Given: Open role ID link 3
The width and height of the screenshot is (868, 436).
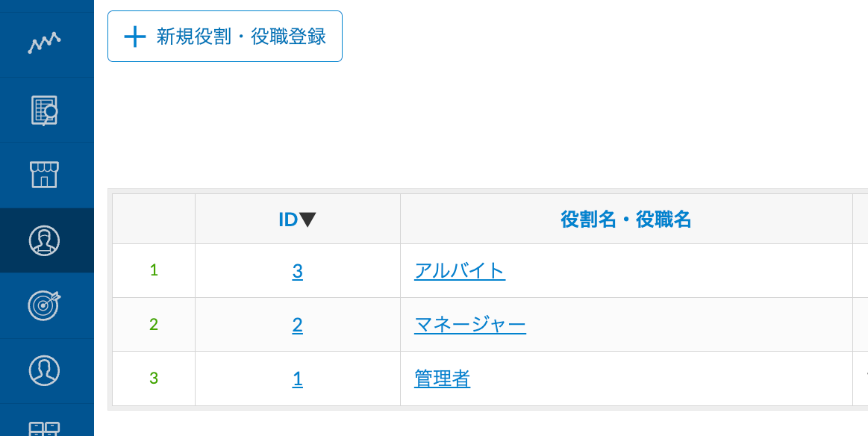Looking at the screenshot, I should click(297, 271).
